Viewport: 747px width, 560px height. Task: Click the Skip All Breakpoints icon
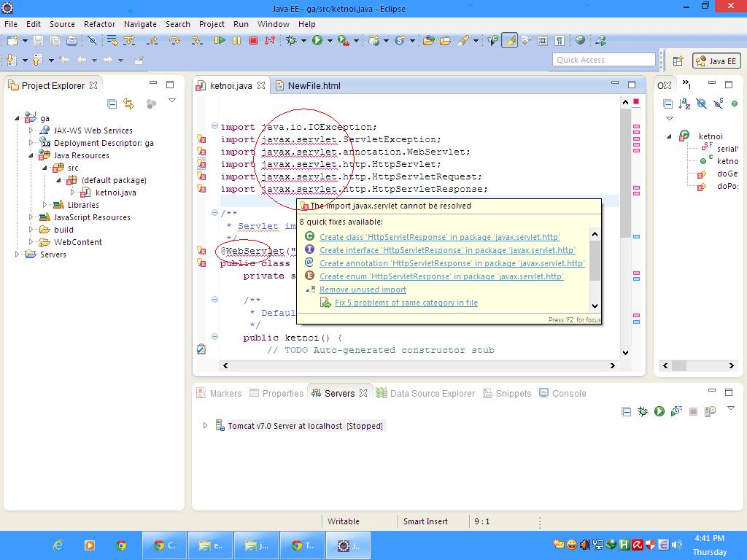point(93,41)
